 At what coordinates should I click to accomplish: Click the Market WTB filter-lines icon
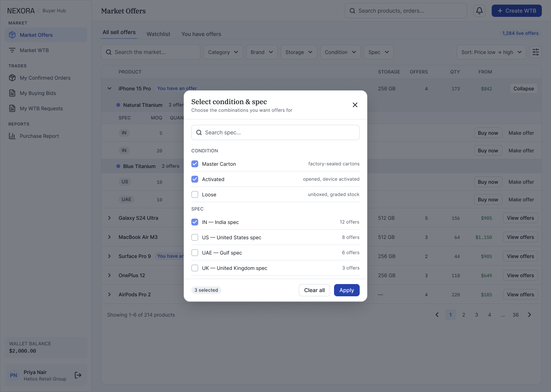tap(12, 50)
